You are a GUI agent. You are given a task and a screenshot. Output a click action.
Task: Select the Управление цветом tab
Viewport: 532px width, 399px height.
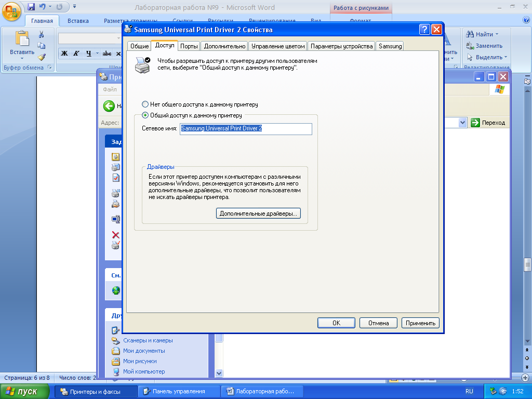click(278, 46)
